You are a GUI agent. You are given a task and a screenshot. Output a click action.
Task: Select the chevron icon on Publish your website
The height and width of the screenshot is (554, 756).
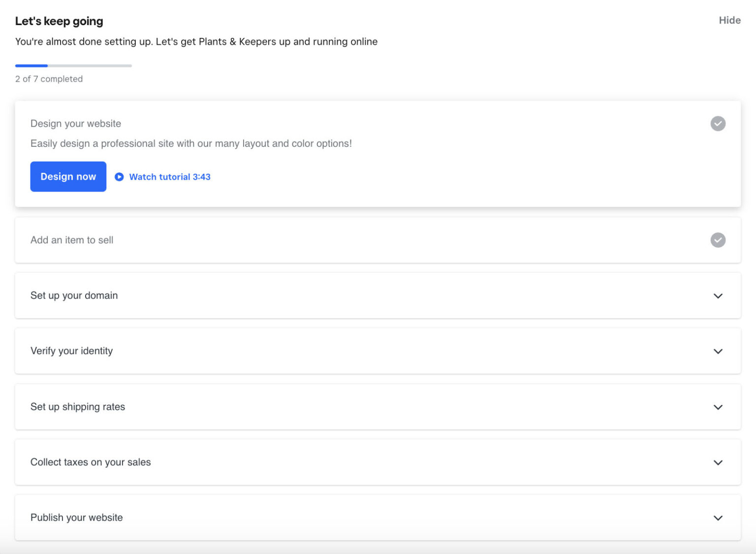click(718, 518)
